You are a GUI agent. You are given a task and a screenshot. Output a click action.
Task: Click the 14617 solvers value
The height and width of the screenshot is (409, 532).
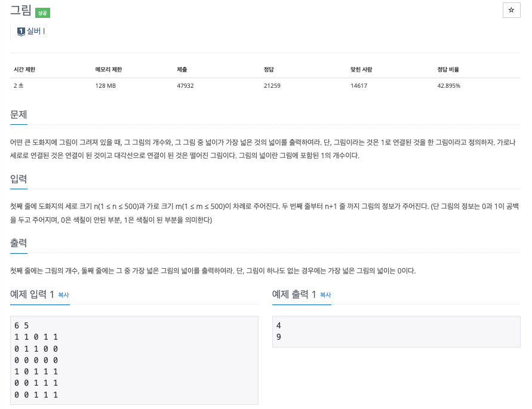pyautogui.click(x=359, y=85)
